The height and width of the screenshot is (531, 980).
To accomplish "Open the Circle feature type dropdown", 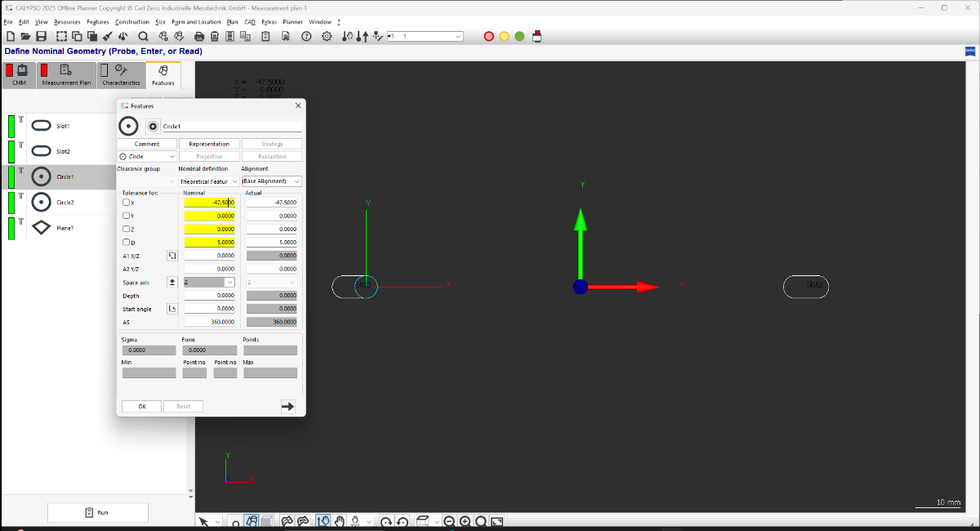I will pyautogui.click(x=147, y=156).
